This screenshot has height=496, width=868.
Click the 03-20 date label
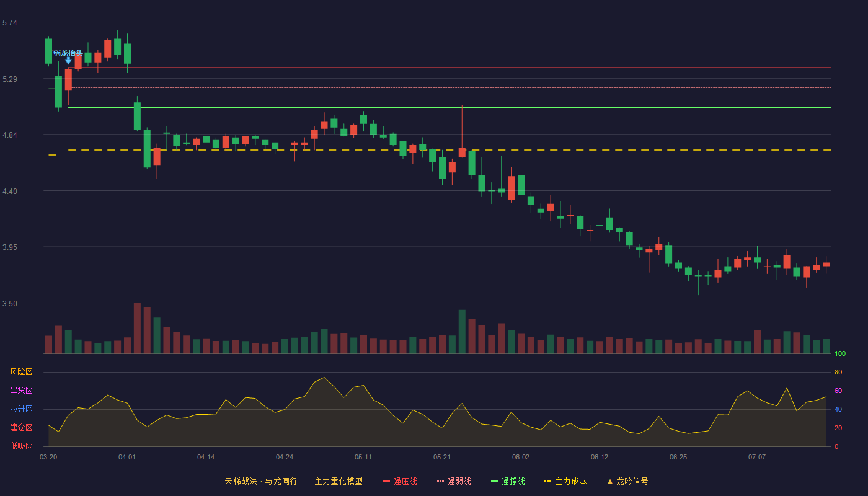(48, 457)
